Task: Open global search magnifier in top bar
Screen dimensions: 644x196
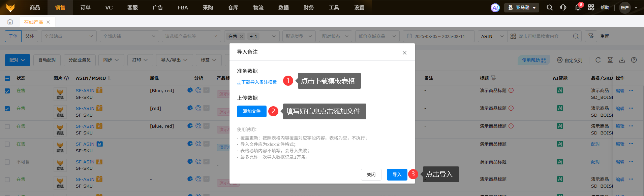Action: [550, 7]
